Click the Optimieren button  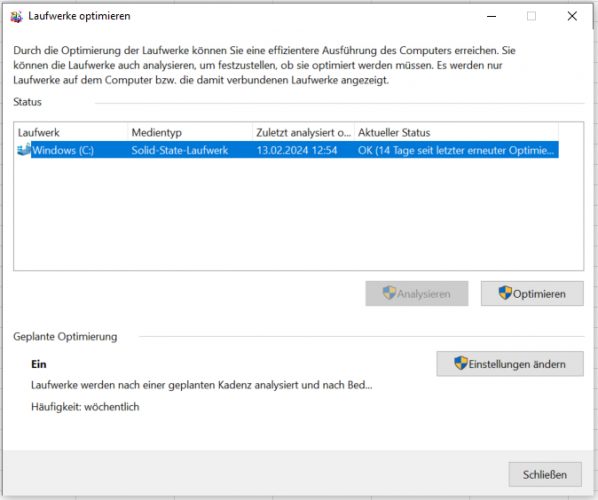tap(532, 293)
